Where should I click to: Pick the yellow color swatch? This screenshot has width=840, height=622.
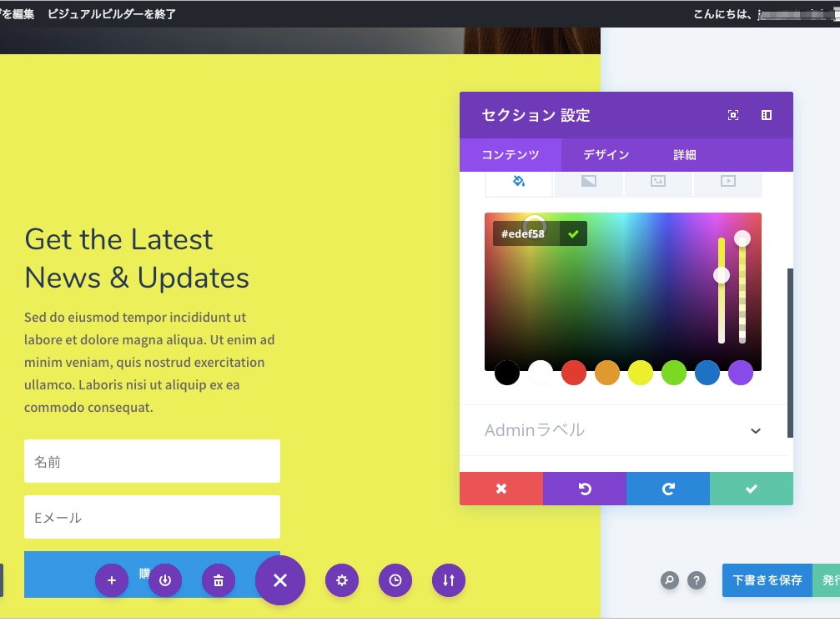(x=640, y=373)
